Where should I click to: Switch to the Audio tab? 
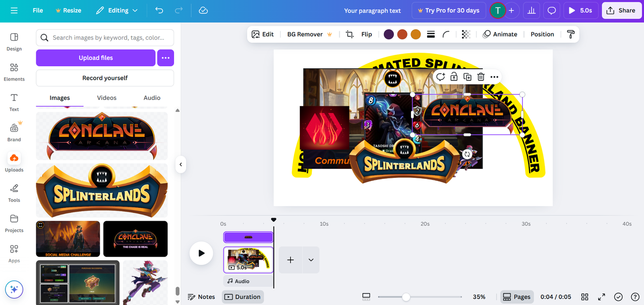[152, 98]
